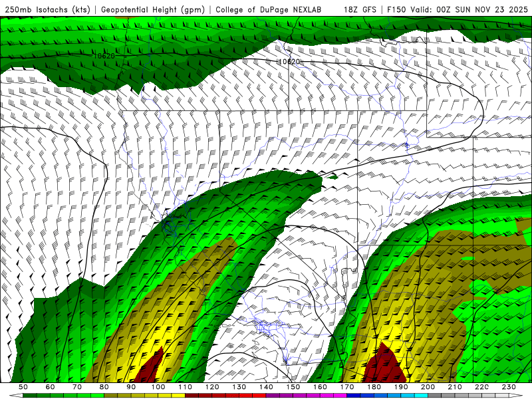Click the color bar label "180"
Viewport: 532px width, 399px height.
pyautogui.click(x=374, y=387)
